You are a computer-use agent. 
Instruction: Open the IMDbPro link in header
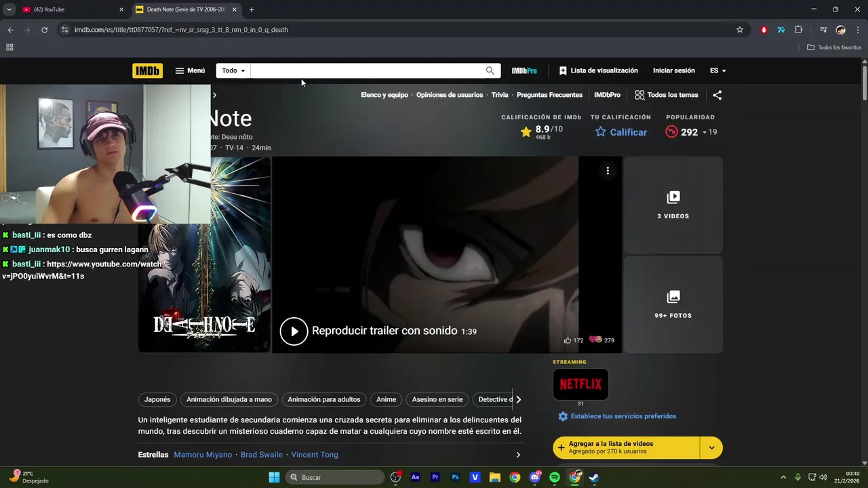524,70
